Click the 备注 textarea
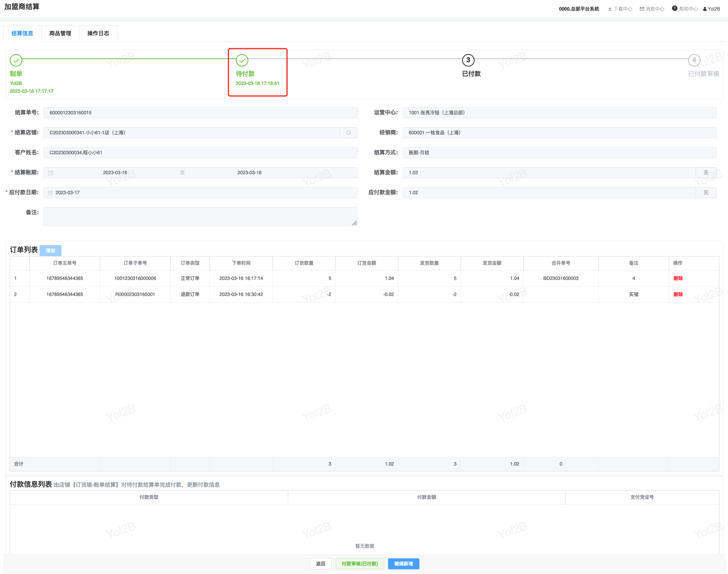 click(201, 217)
